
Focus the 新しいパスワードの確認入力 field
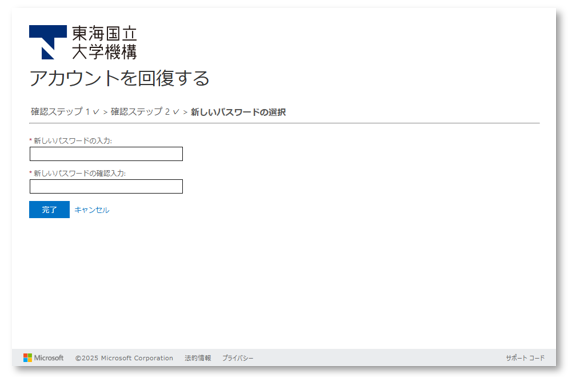tap(106, 187)
